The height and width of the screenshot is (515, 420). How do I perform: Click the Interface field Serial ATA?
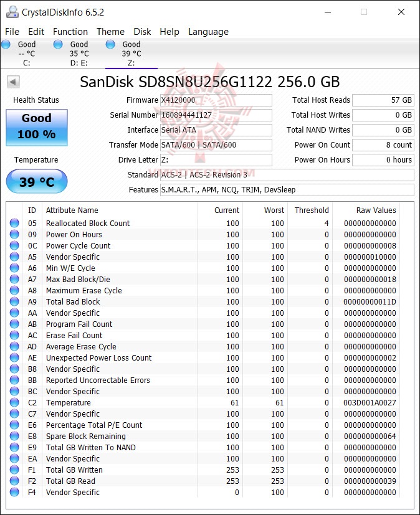coord(216,130)
